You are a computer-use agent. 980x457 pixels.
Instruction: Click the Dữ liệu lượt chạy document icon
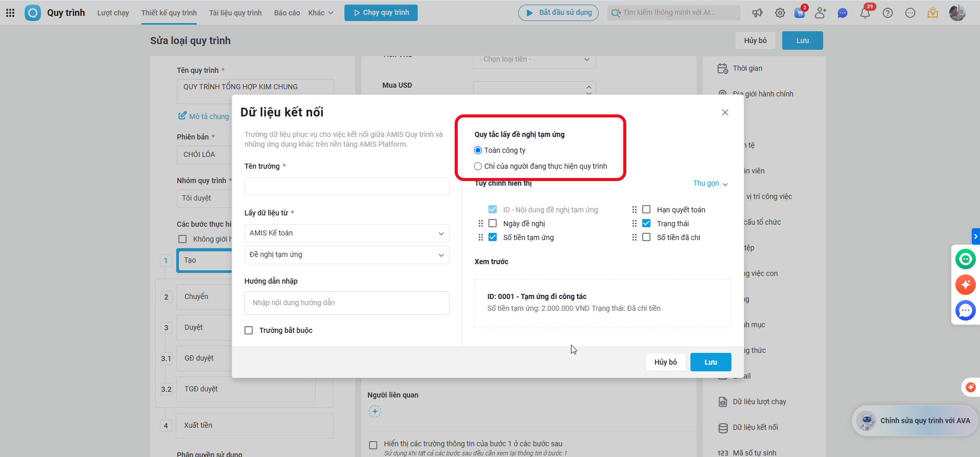[723, 402]
